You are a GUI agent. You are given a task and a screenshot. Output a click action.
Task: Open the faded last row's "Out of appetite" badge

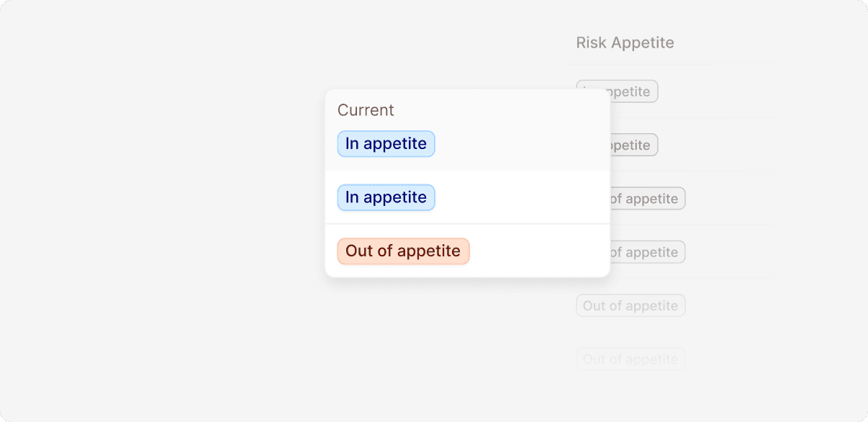pyautogui.click(x=630, y=359)
